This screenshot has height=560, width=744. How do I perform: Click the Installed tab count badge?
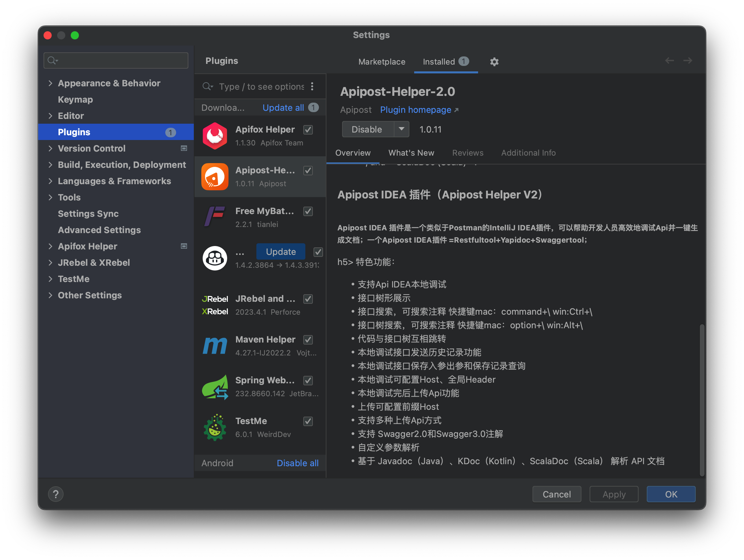click(463, 62)
